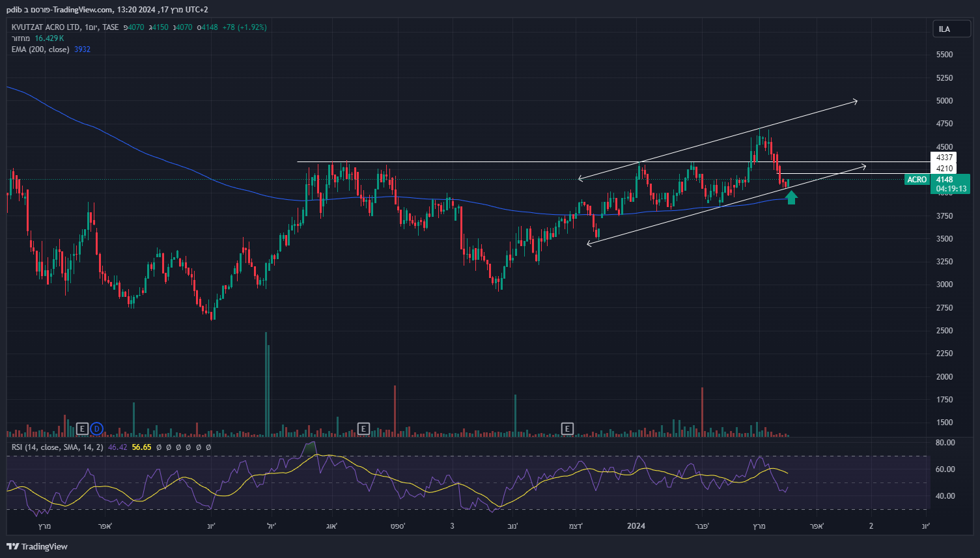Click the 5000 level on the price axis
The width and height of the screenshot is (980, 558).
pyautogui.click(x=944, y=101)
